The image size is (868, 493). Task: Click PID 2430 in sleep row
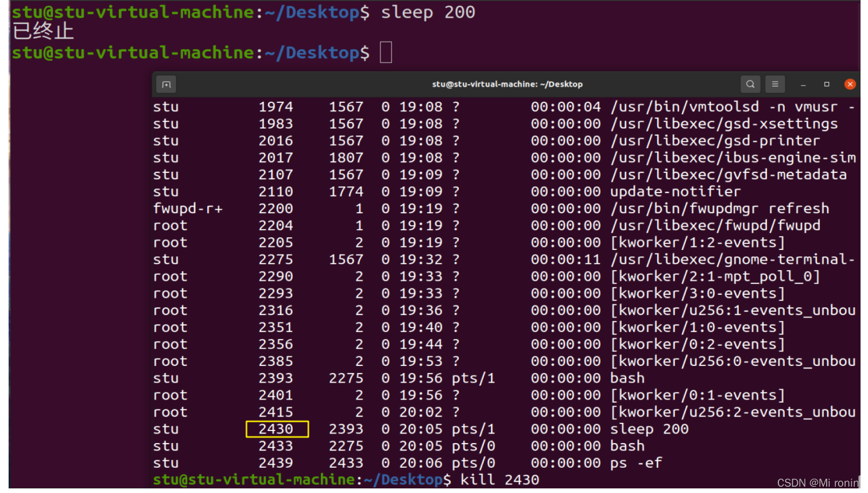pyautogui.click(x=276, y=429)
